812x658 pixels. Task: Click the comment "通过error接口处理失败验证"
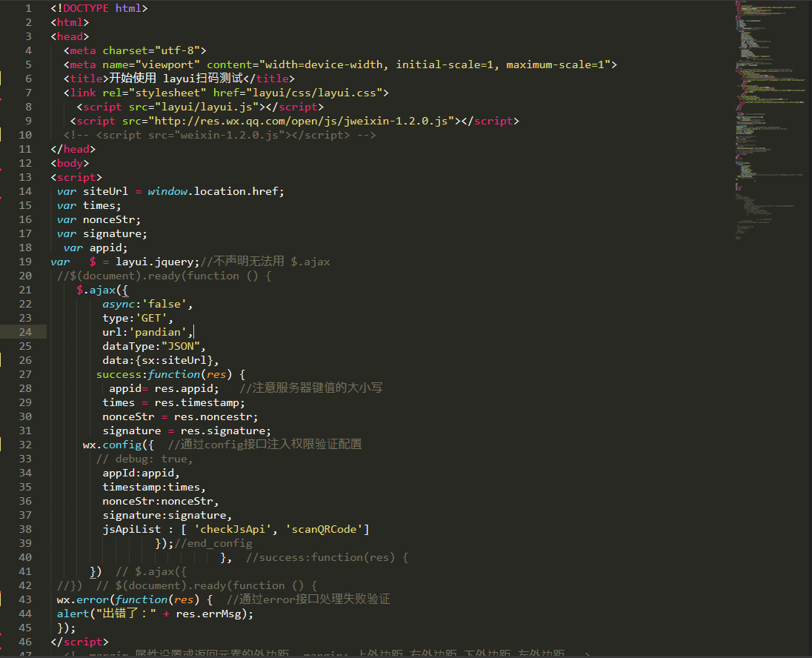(308, 599)
